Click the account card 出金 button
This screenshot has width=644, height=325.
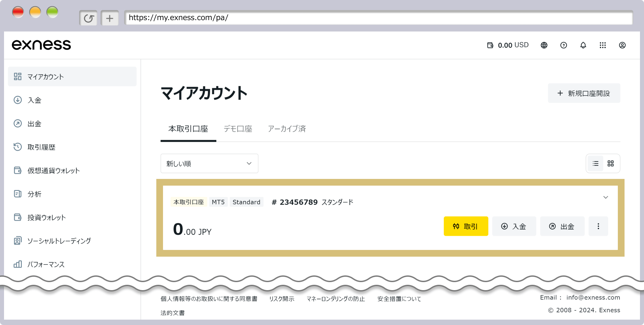click(562, 226)
